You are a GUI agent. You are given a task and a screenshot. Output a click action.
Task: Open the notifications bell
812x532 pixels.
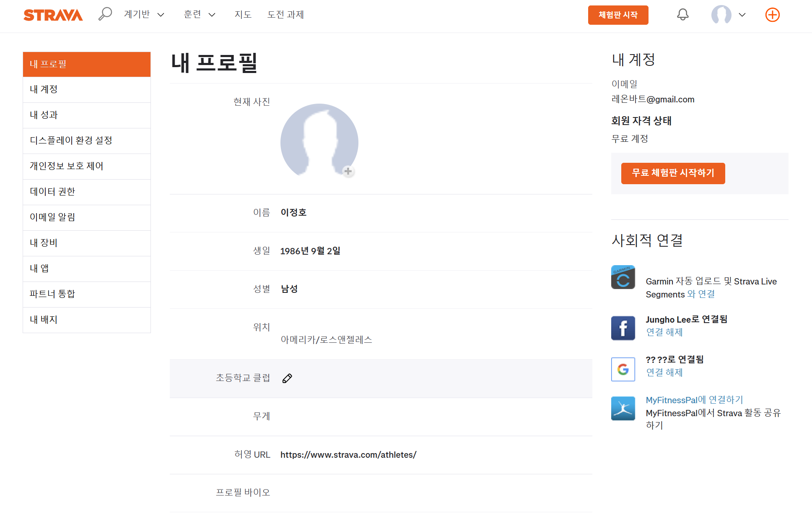pyautogui.click(x=682, y=15)
